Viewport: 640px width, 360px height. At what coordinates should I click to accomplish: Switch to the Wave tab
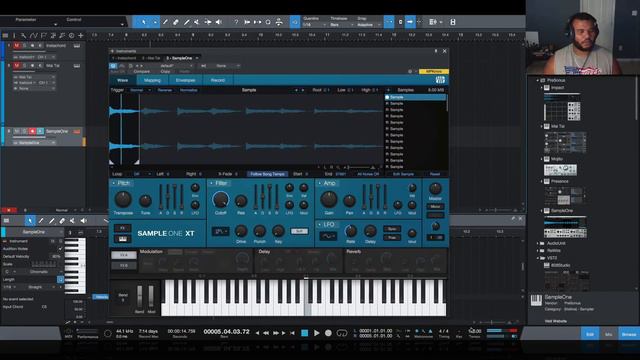122,80
